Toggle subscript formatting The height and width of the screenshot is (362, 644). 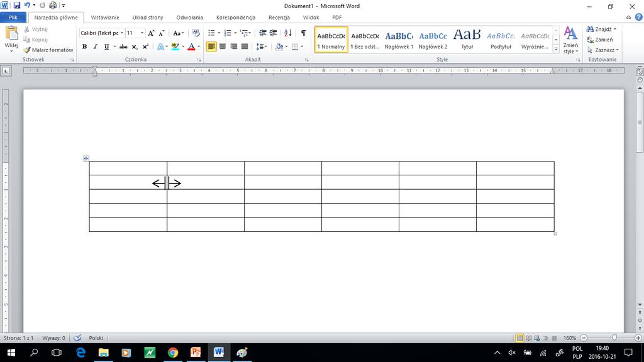tap(135, 47)
